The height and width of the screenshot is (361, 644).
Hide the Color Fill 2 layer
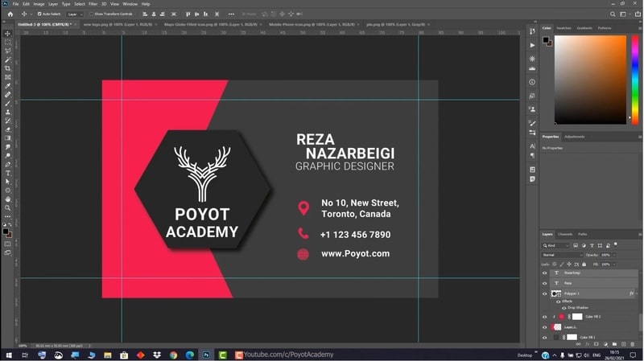pyautogui.click(x=545, y=317)
